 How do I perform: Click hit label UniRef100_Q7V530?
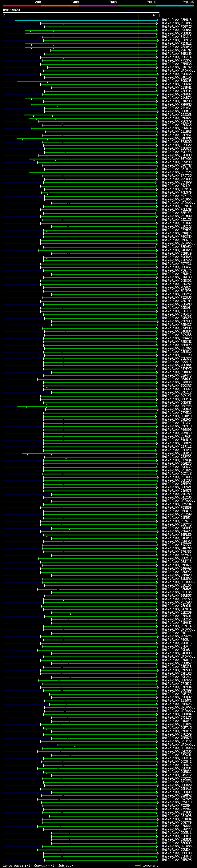[177, 413]
